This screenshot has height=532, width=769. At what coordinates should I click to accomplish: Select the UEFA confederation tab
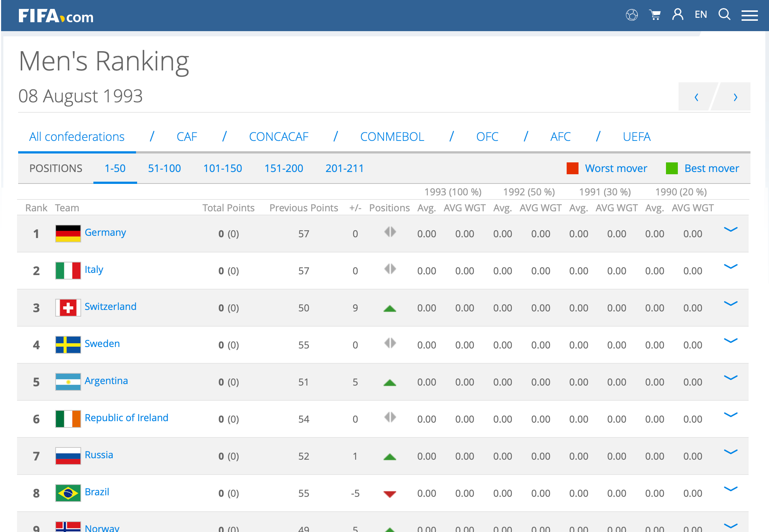click(x=637, y=137)
